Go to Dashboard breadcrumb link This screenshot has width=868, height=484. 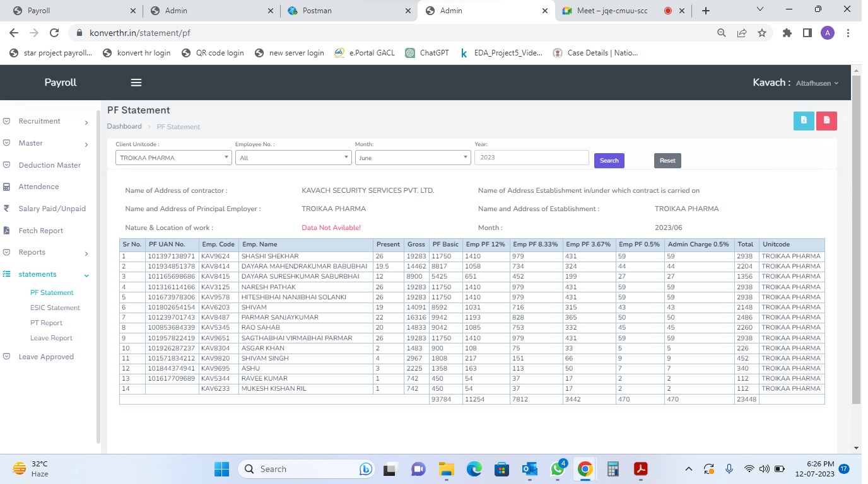coord(124,126)
